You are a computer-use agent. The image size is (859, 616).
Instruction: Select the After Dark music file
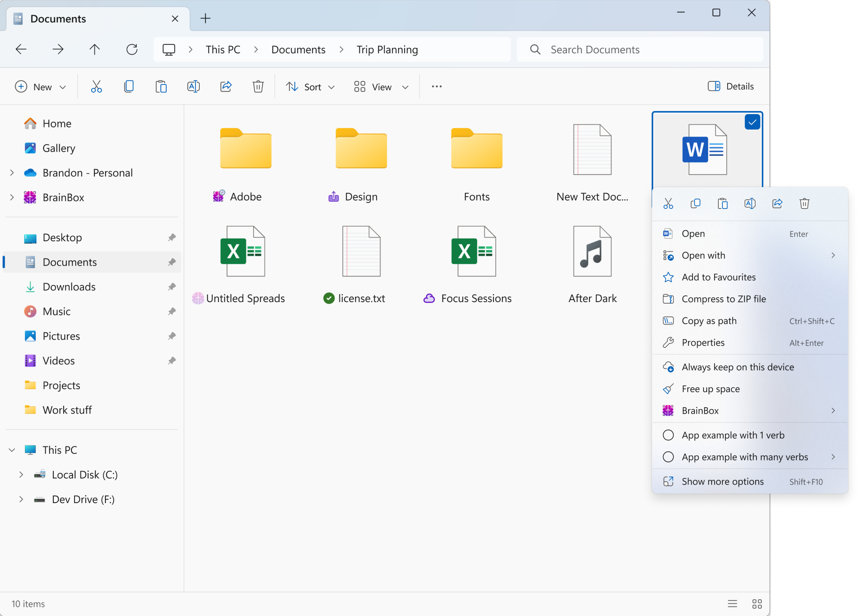click(x=593, y=264)
